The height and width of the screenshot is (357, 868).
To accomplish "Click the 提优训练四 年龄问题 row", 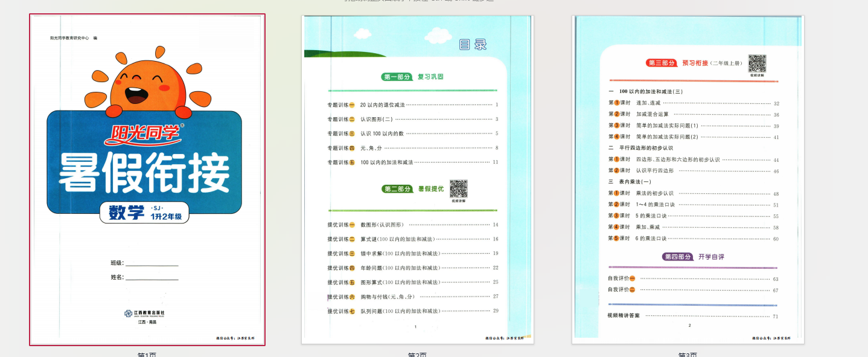I will [413, 268].
